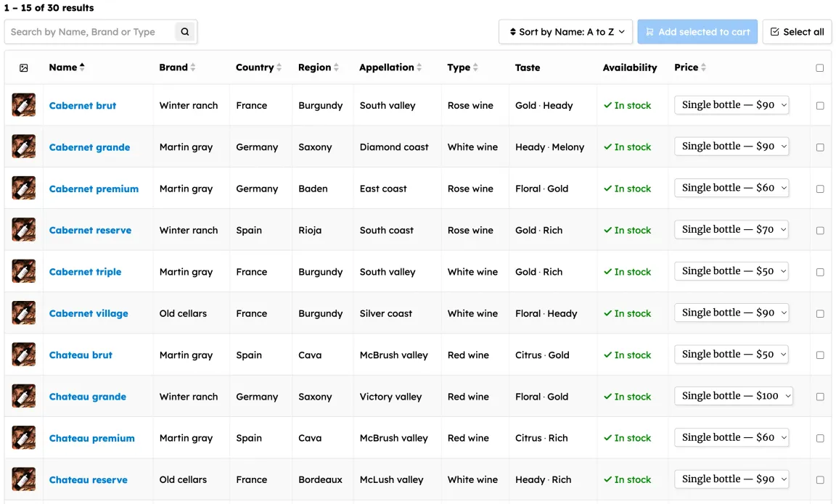Viewport: 836px width, 504px height.
Task: Click the Country column sort icon
Action: point(279,67)
